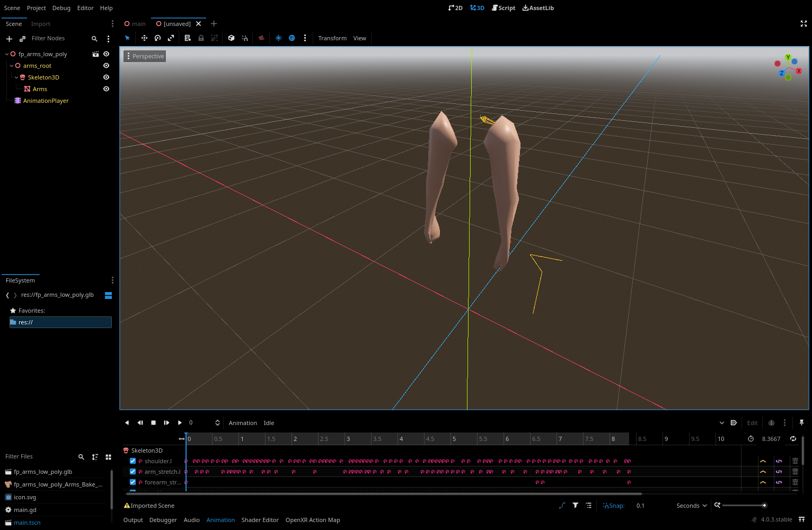This screenshot has width=812, height=530.
Task: Toggle snap mode with the magnet icon
Action: [x=244, y=38]
